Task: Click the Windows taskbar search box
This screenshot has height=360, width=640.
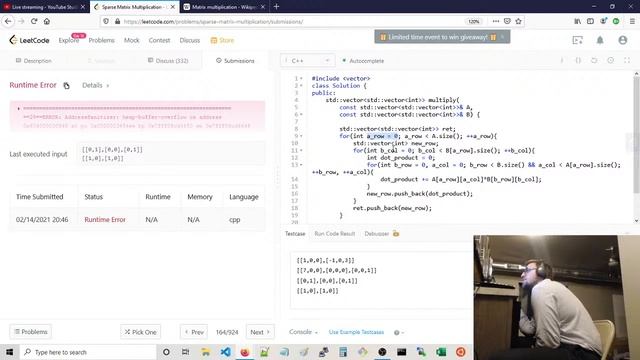Action: coord(88,352)
